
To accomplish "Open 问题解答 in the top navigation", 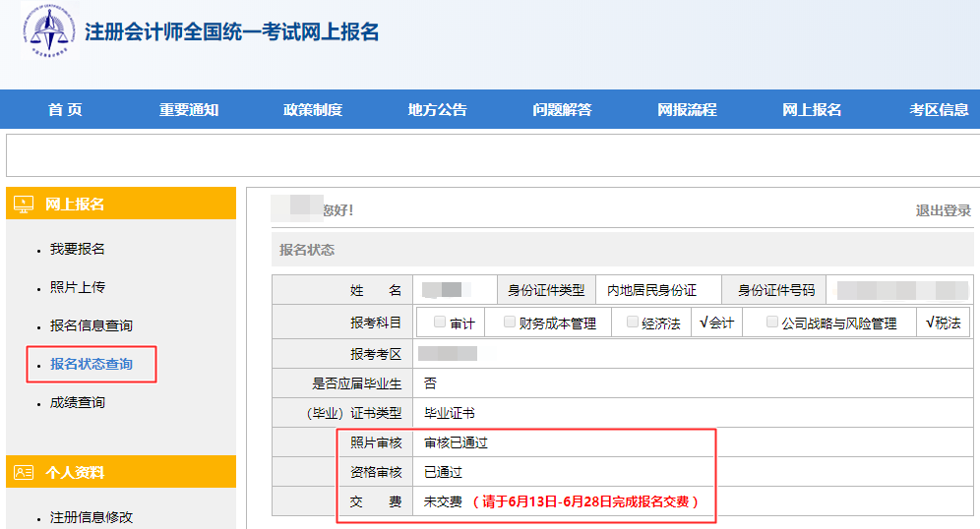I will coord(562,110).
